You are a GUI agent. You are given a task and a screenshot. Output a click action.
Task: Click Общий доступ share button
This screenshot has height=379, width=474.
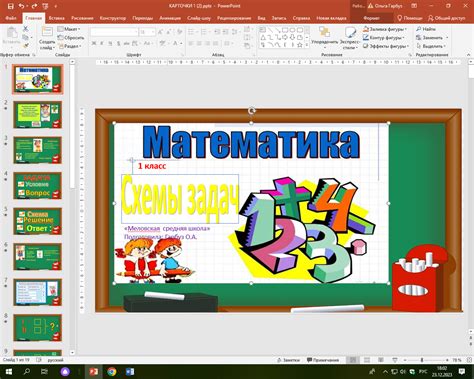click(447, 18)
